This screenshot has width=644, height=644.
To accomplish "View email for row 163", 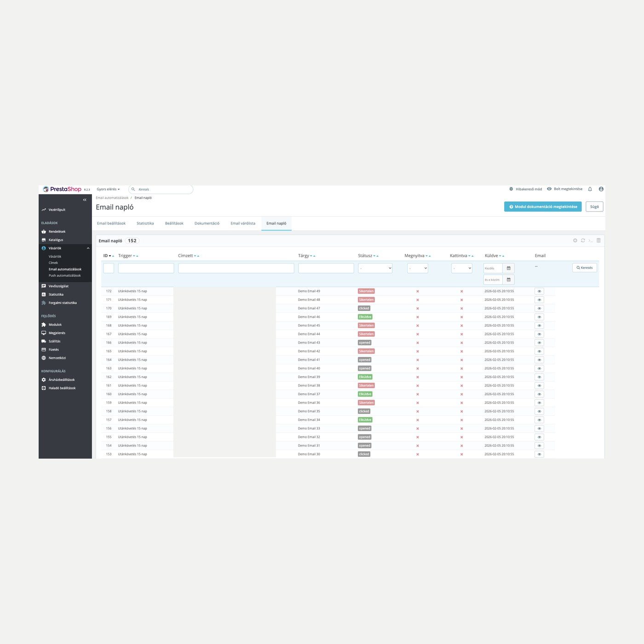I will (540, 368).
